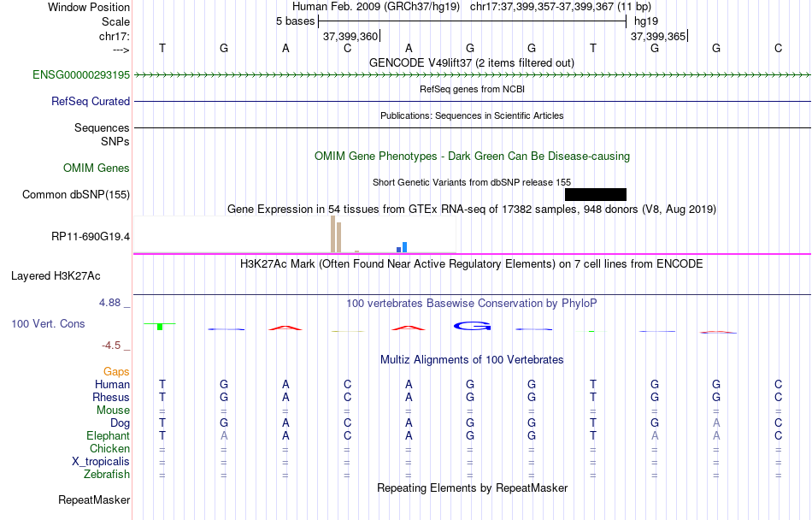Click the 5 bases scale bar
This screenshot has width=812, height=520.
[473, 21]
